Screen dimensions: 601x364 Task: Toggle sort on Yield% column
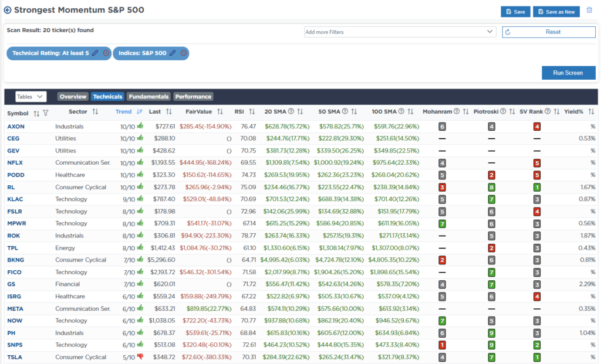[591, 112]
